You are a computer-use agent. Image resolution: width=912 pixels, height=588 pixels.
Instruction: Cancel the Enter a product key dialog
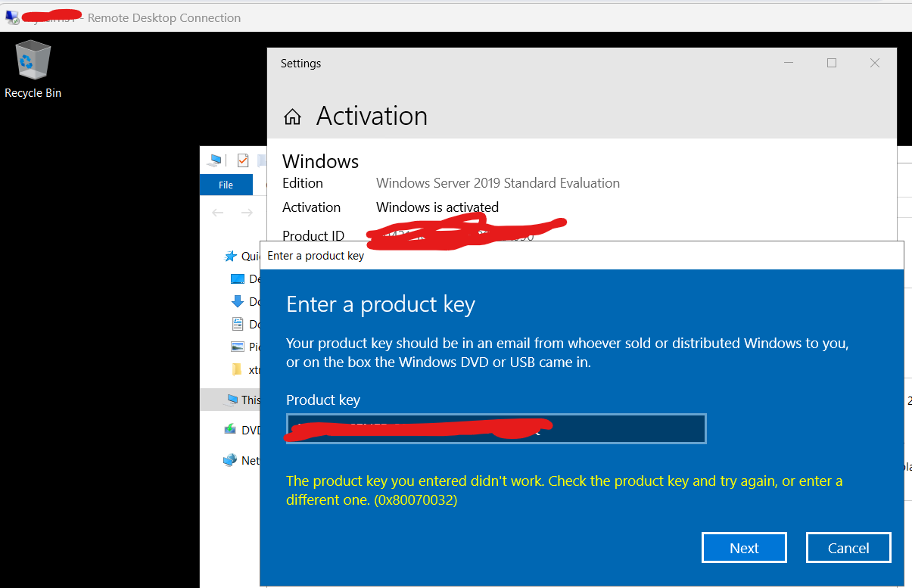coord(848,547)
